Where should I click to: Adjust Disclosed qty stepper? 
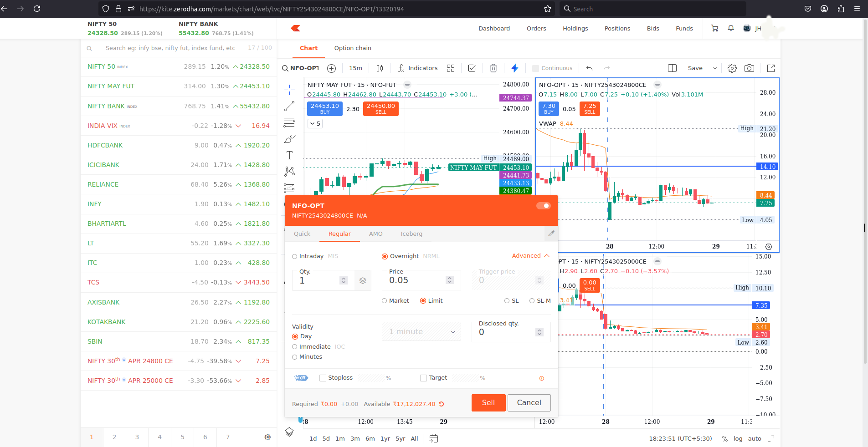[x=539, y=332]
